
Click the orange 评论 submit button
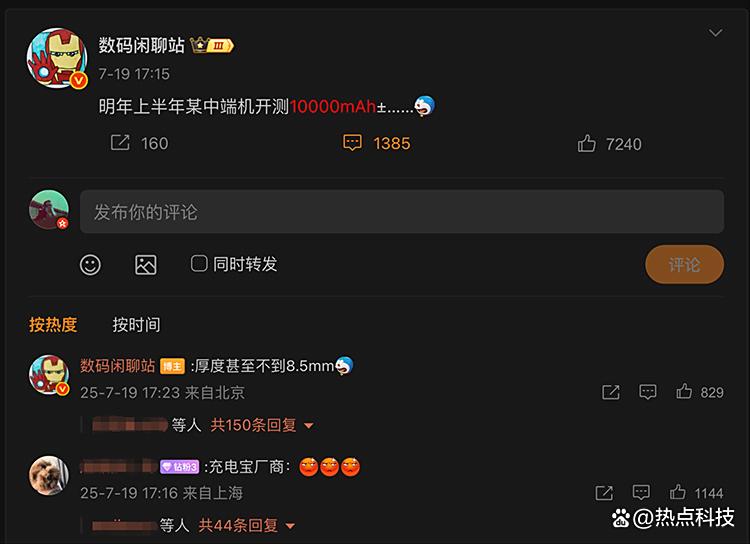[x=684, y=265]
